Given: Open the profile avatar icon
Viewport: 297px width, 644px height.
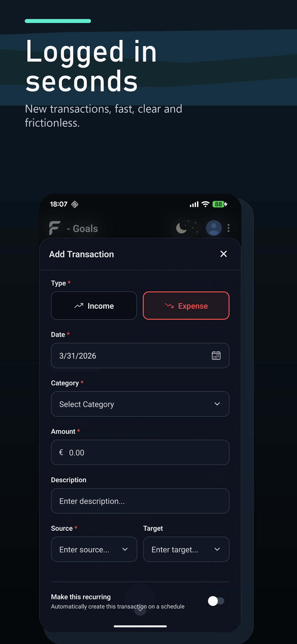Looking at the screenshot, I should click(214, 228).
